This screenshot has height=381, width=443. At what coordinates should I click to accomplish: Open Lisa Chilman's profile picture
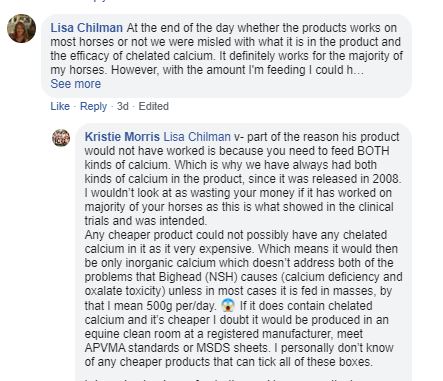[21, 28]
